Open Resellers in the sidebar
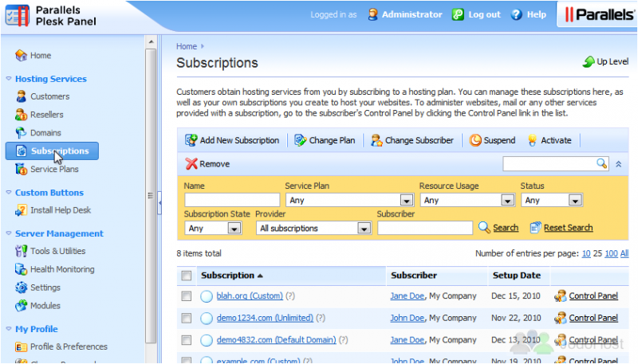 [47, 115]
